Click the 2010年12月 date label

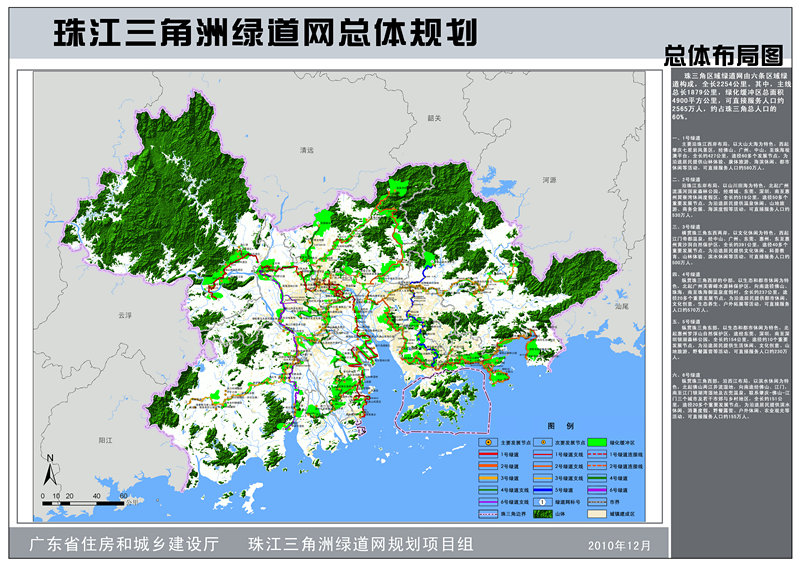coord(620,546)
